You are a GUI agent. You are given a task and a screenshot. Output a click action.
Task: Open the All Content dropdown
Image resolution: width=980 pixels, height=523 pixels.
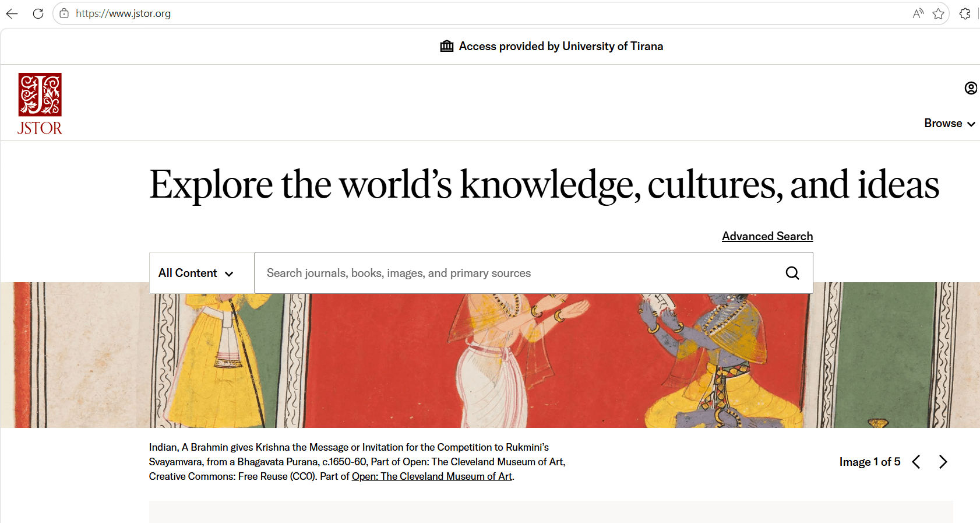[x=202, y=273]
